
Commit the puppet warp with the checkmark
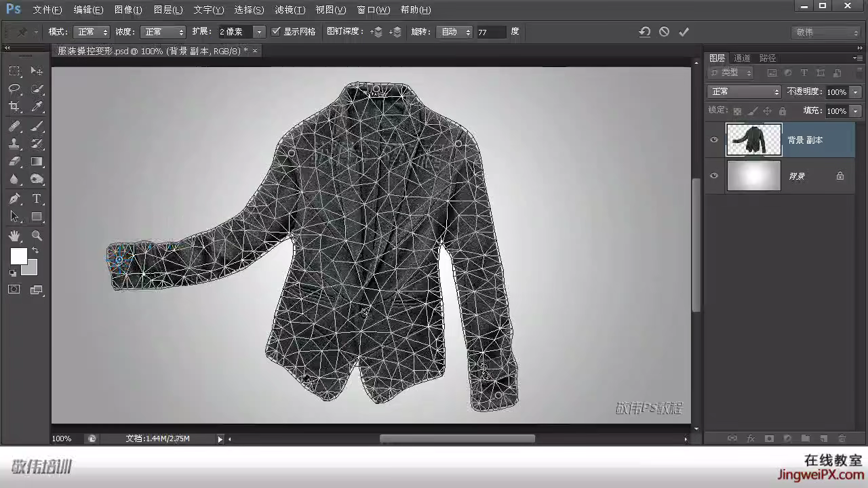pos(684,32)
